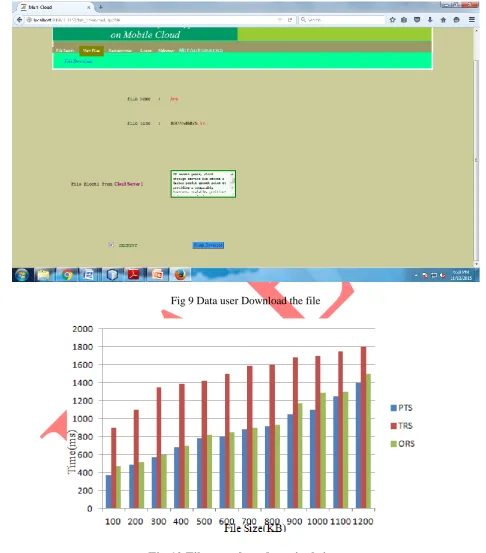Switch to Firefox from the taskbar
Viewport: 486px width, 553px height.
[x=180, y=275]
